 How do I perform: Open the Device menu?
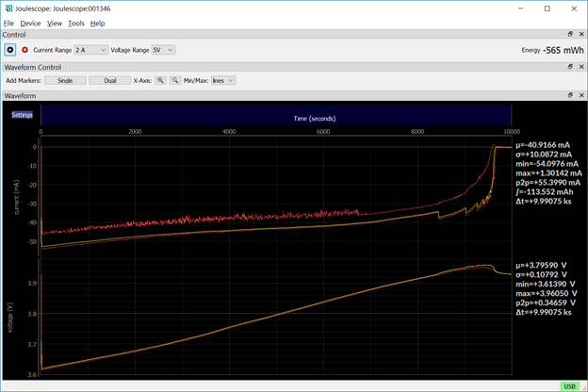(x=30, y=24)
